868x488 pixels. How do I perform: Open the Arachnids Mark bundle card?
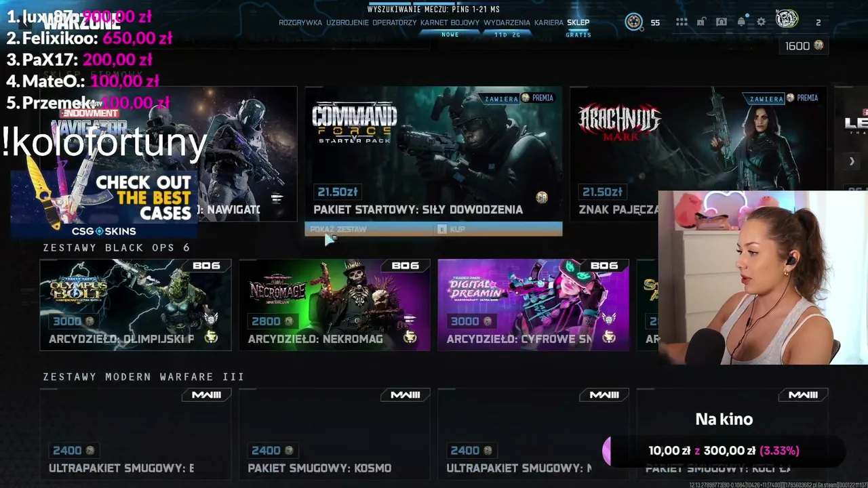(x=698, y=154)
